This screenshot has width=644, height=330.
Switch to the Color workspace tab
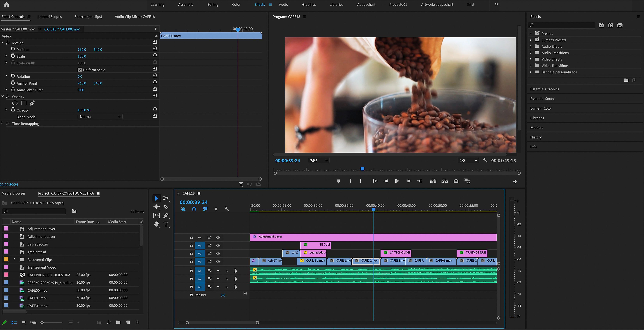236,4
